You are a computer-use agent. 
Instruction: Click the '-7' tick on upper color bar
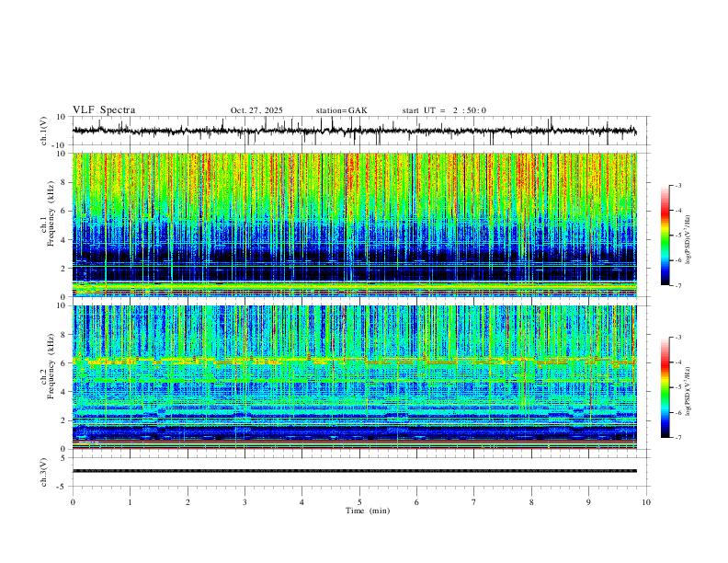678,286
